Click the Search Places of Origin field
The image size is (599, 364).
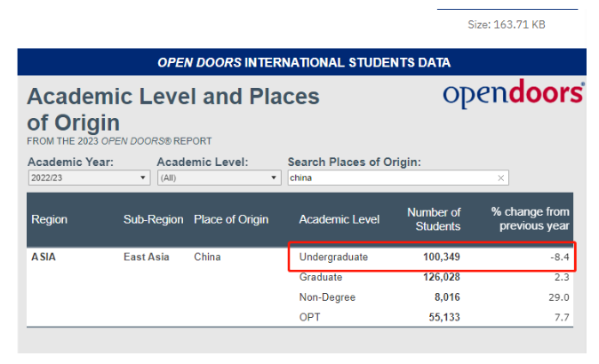pyautogui.click(x=398, y=178)
